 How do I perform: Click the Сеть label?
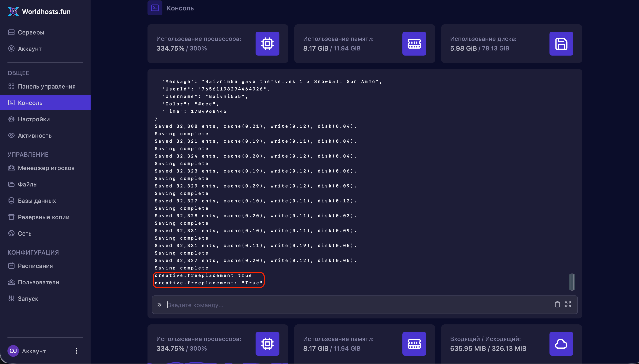(25, 234)
